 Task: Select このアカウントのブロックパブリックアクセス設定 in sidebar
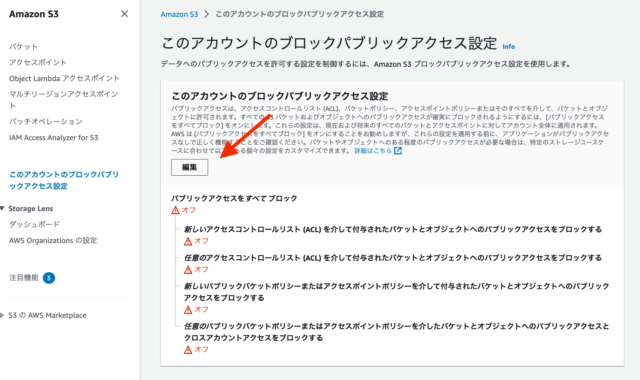click(x=64, y=180)
